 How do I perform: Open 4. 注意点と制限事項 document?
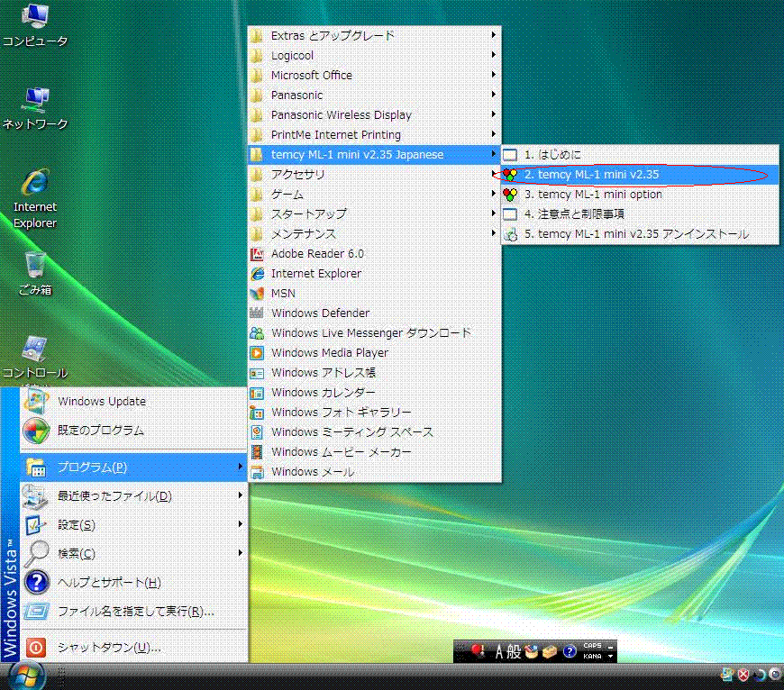point(640,214)
